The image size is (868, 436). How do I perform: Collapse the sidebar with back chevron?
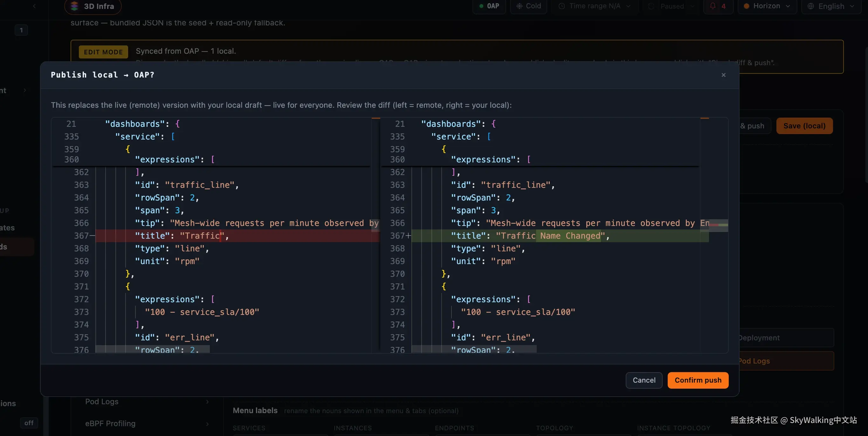point(34,6)
